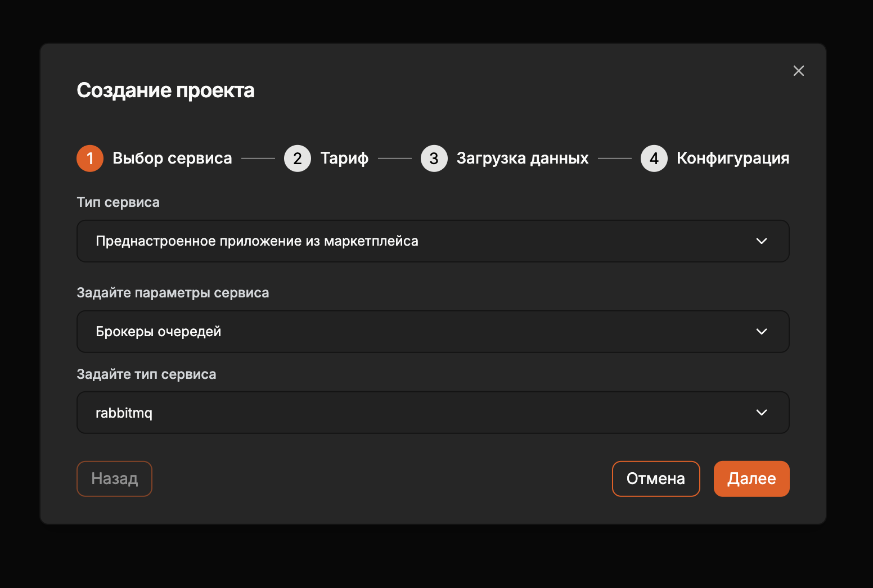
Task: Jump to the Загрузка данных step
Action: (x=522, y=159)
